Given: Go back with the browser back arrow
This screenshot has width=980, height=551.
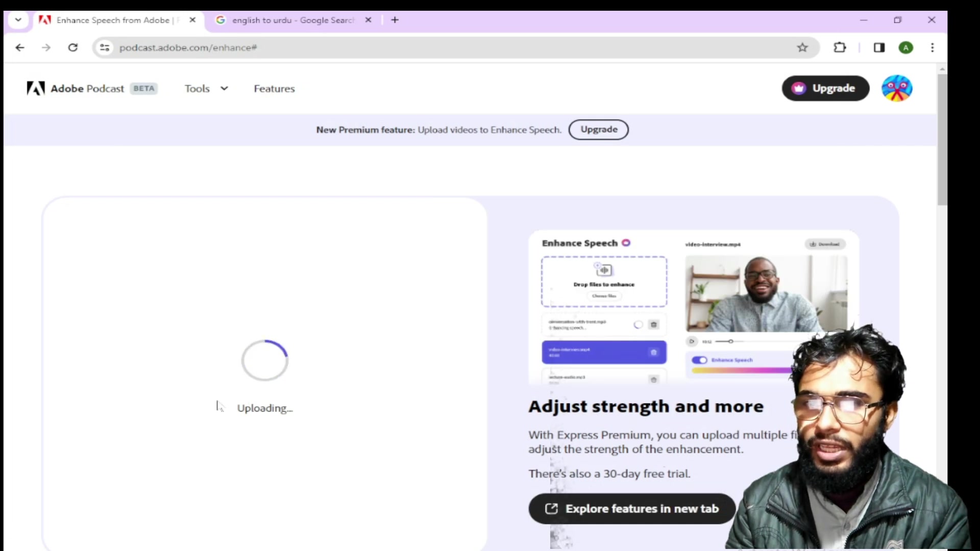Looking at the screenshot, I should pos(20,47).
